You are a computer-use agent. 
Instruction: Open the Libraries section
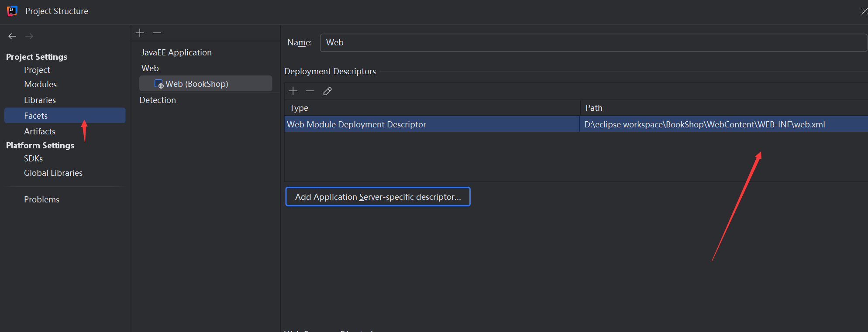(x=40, y=100)
